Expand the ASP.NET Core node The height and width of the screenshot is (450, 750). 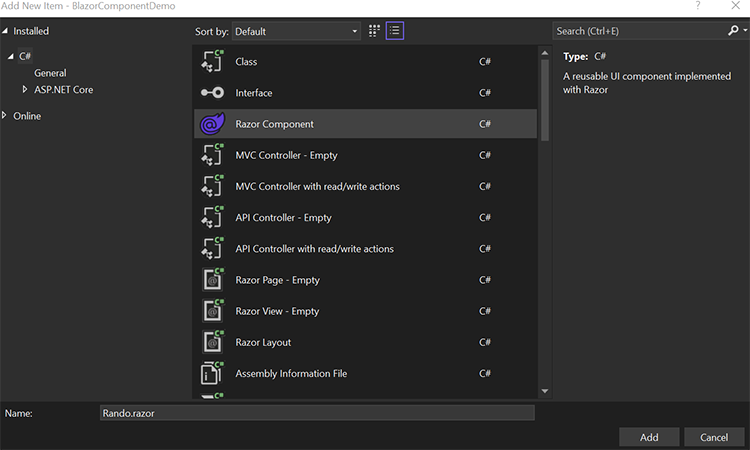tap(25, 89)
